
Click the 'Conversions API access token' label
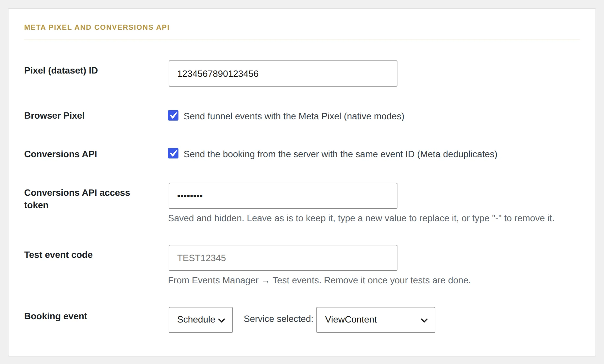[77, 199]
